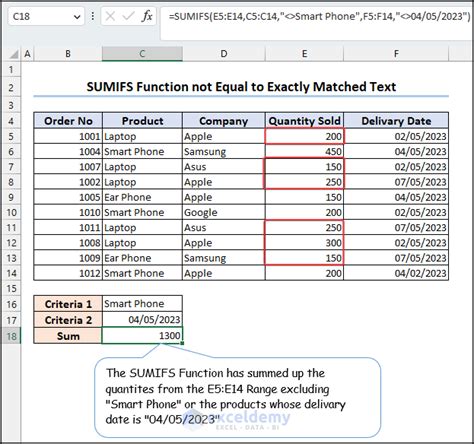The height and width of the screenshot is (444, 474).
Task: Click the formula bar SUMIFS formula text
Action: click(319, 16)
